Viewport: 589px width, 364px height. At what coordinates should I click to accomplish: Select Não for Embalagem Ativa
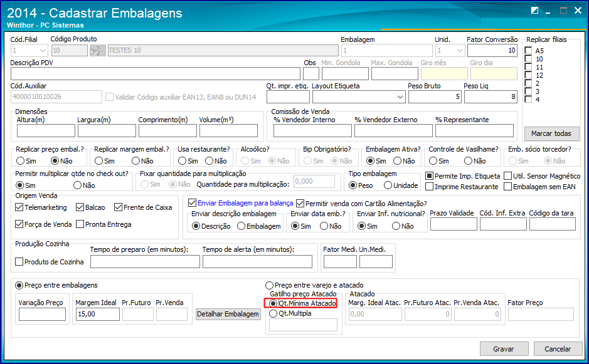click(x=398, y=161)
